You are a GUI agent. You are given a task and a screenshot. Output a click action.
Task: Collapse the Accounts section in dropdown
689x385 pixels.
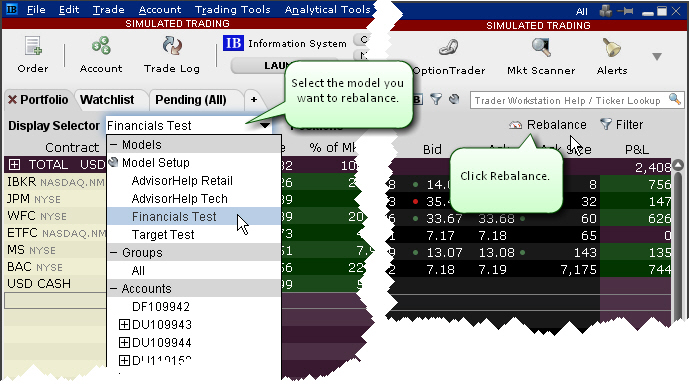tap(113, 289)
